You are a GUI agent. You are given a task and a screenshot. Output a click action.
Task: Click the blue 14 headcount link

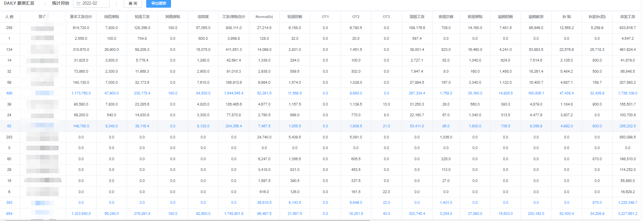[9, 60]
